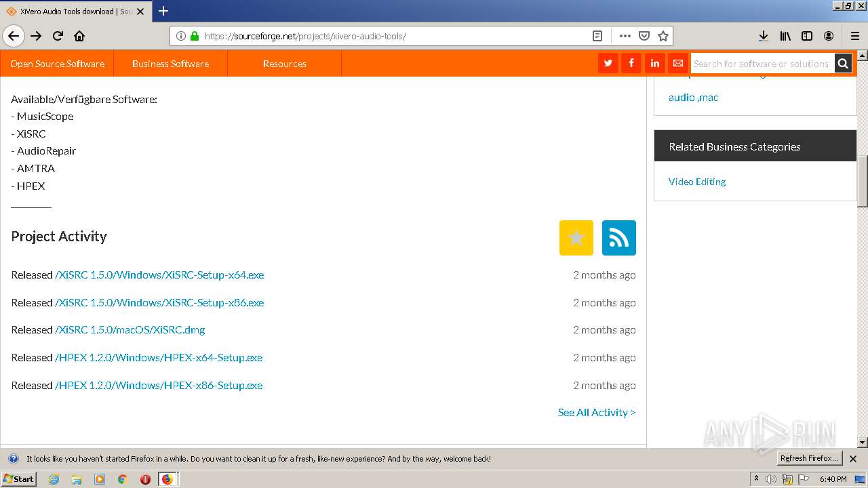Image resolution: width=868 pixels, height=488 pixels.
Task: Open the Open Source Software menu
Action: click(58, 64)
